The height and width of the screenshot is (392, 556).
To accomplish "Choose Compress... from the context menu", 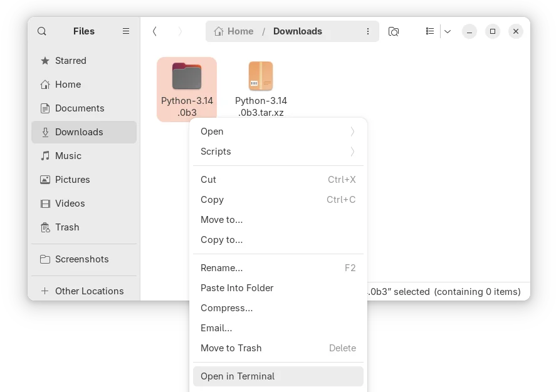I will [x=278, y=308].
